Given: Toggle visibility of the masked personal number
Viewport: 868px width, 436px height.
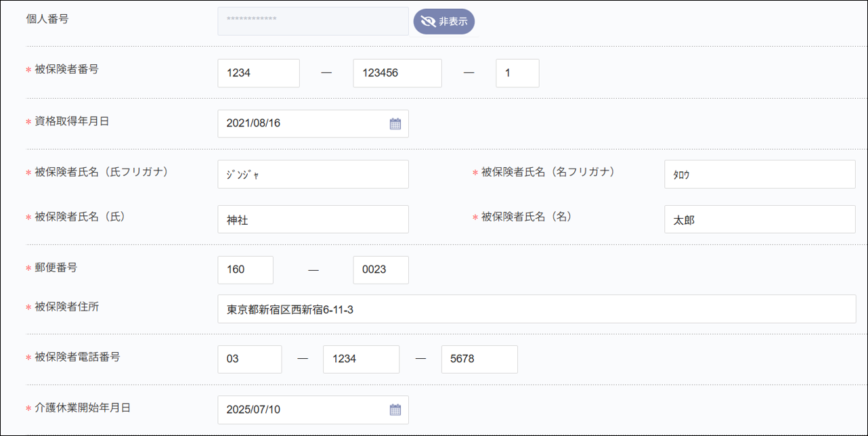Looking at the screenshot, I should tap(443, 21).
